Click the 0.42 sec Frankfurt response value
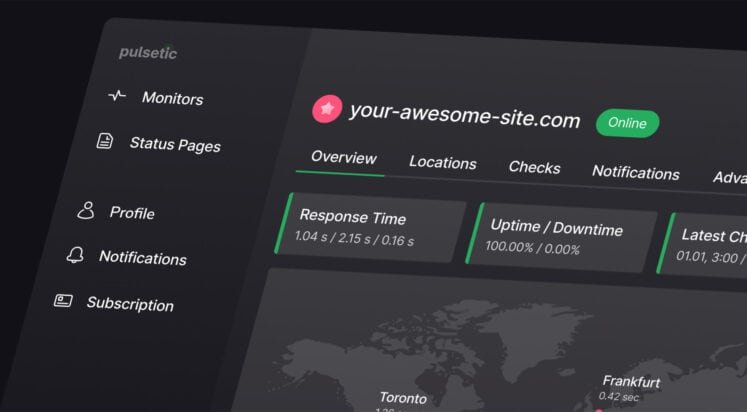Screen dimensions: 747x412 pyautogui.click(x=618, y=396)
